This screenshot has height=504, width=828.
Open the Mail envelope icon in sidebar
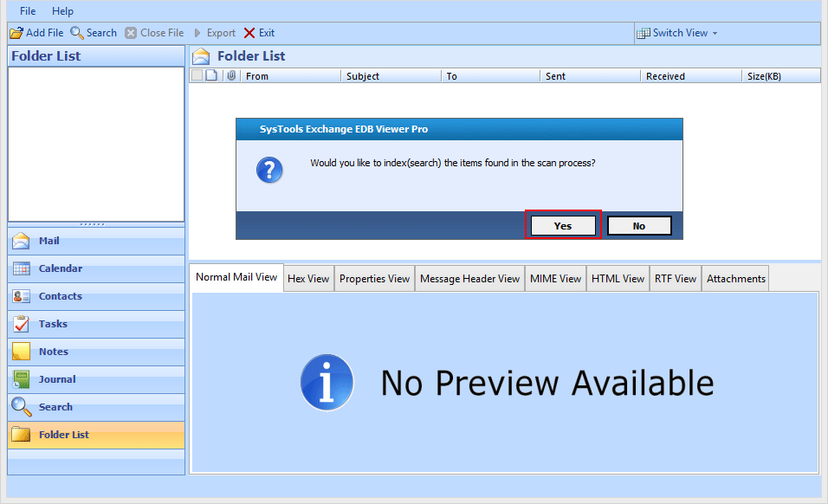[x=21, y=241]
